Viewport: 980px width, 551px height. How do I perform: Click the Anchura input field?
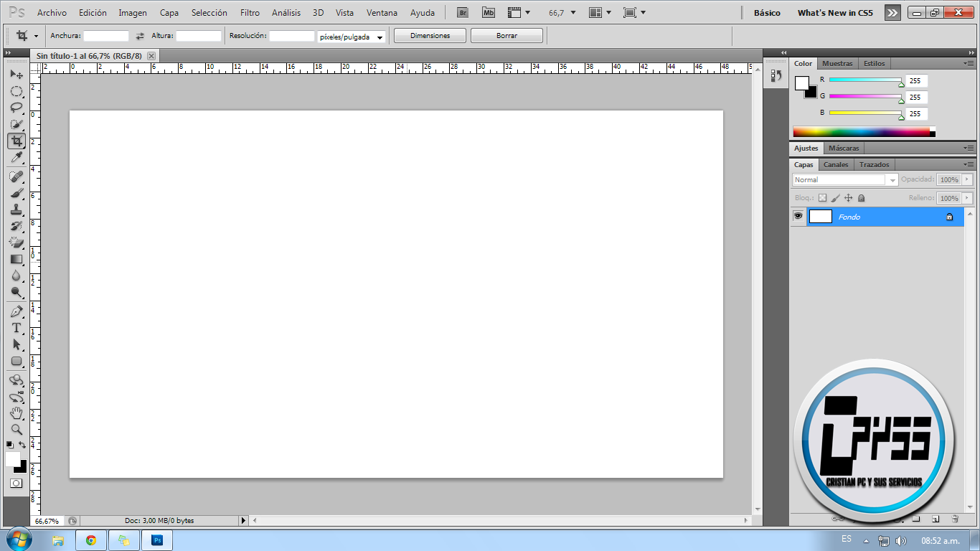[106, 36]
